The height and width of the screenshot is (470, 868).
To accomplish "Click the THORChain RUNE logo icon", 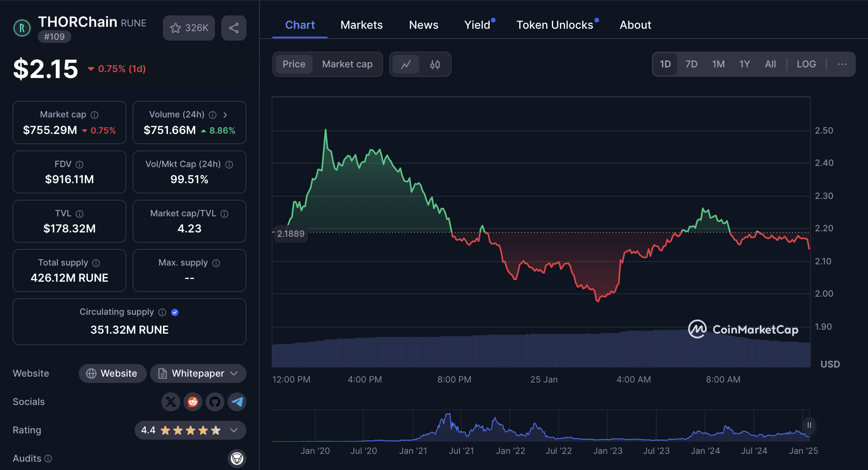I will [22, 28].
